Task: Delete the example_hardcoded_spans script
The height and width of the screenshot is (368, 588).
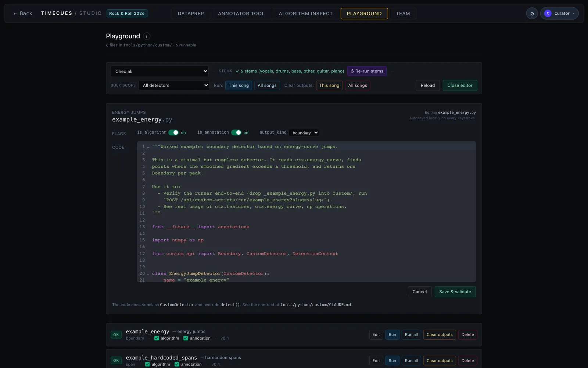Action: pos(468,361)
